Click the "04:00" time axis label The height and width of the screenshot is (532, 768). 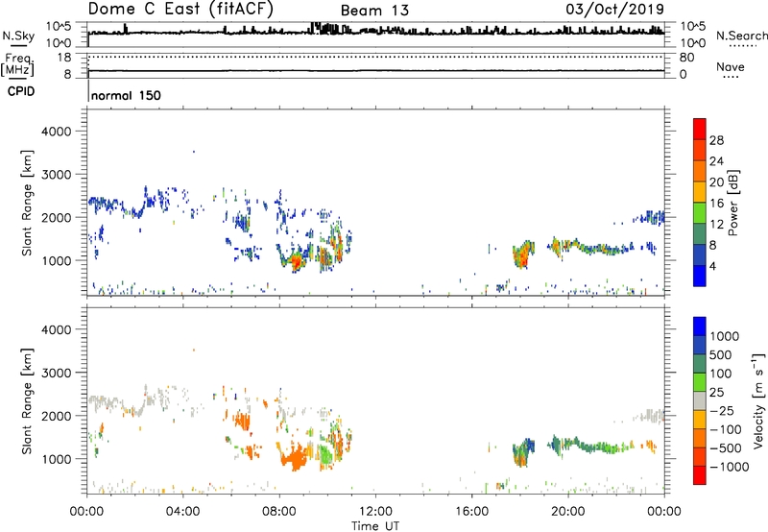click(182, 512)
